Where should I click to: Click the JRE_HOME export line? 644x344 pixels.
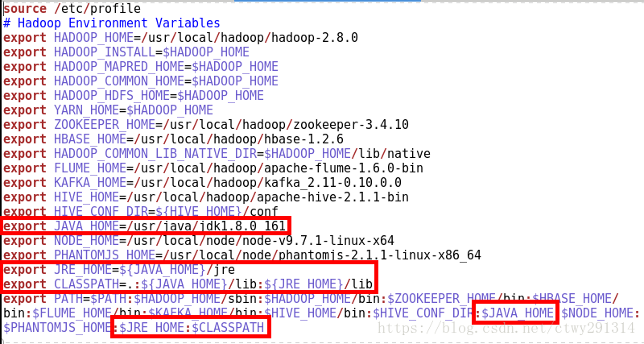(119, 269)
